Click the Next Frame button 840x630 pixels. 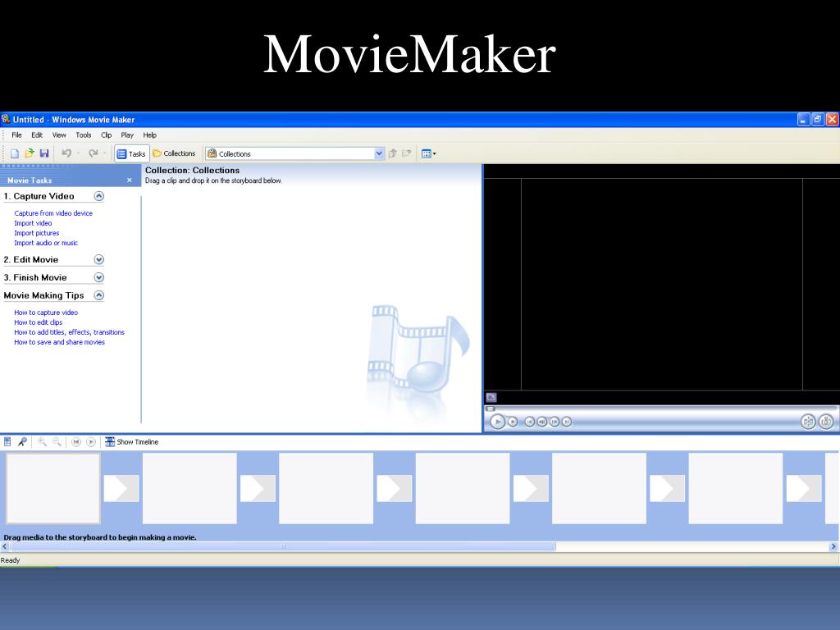click(x=555, y=422)
